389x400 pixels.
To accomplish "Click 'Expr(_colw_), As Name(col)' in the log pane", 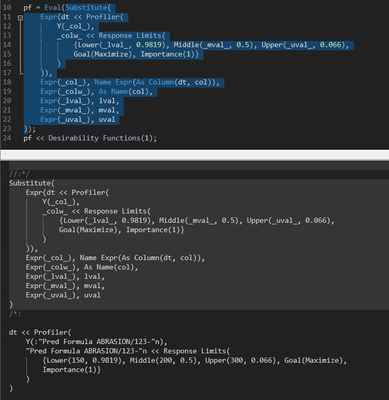I will pyautogui.click(x=80, y=267).
